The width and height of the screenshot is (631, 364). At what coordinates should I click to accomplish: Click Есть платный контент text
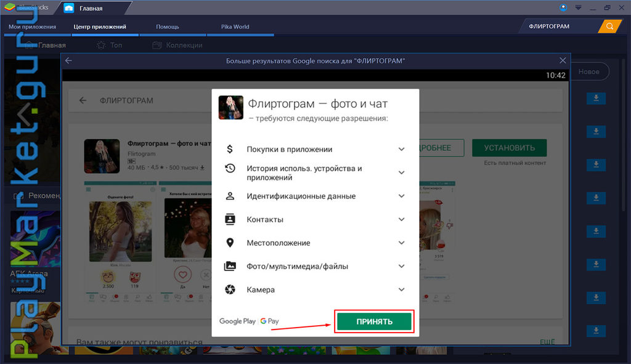click(x=515, y=163)
